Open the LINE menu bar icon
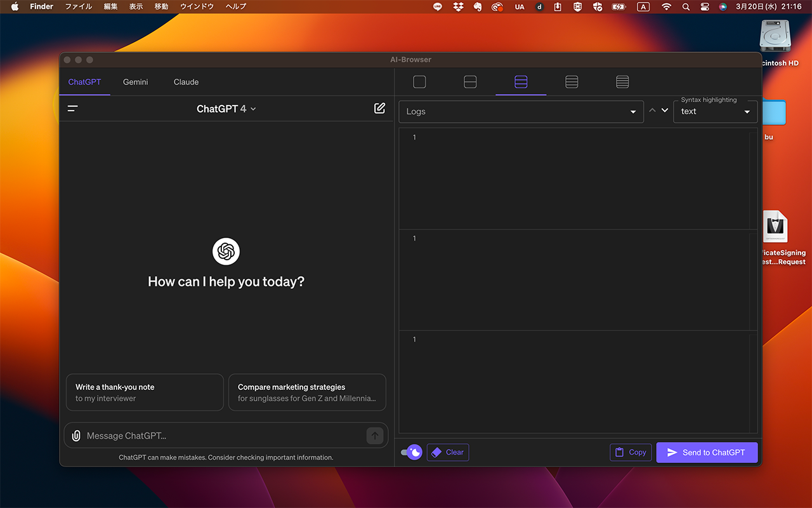The height and width of the screenshot is (508, 812). tap(437, 6)
